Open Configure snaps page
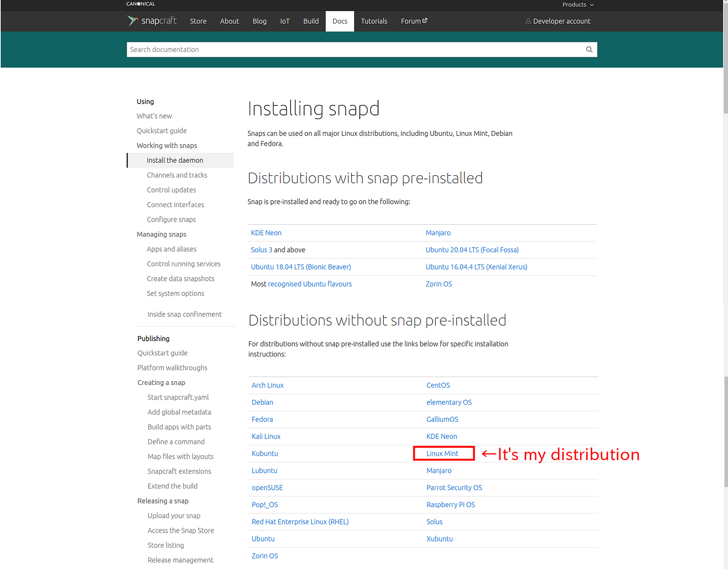 coord(171,219)
